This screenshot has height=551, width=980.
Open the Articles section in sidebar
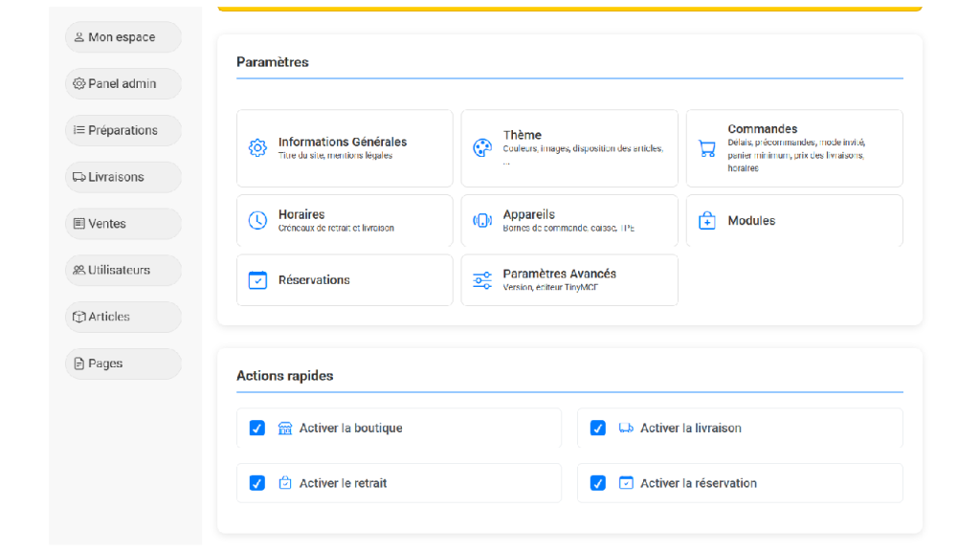tap(122, 317)
